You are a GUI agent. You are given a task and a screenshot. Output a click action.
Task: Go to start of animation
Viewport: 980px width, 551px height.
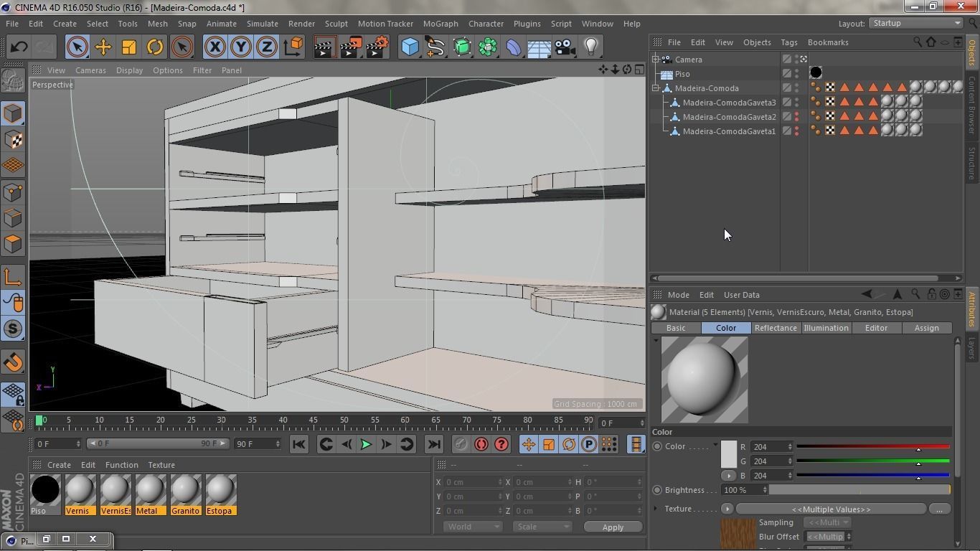pyautogui.click(x=299, y=444)
